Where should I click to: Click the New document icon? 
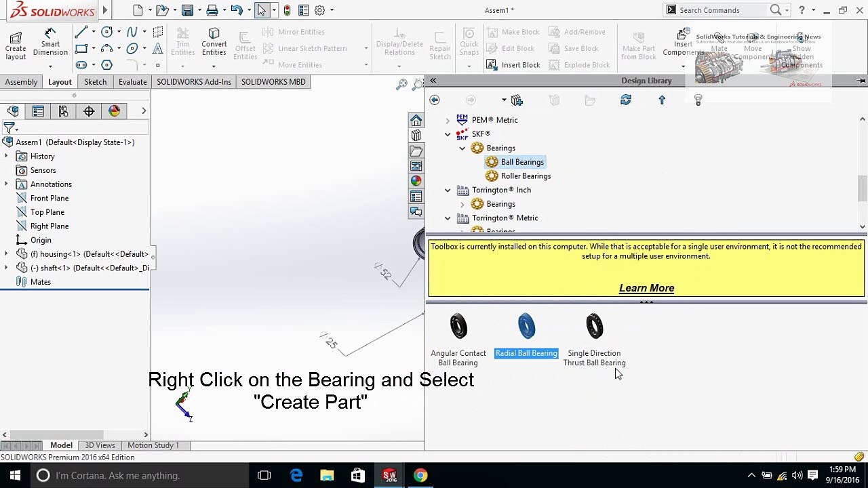click(x=138, y=10)
